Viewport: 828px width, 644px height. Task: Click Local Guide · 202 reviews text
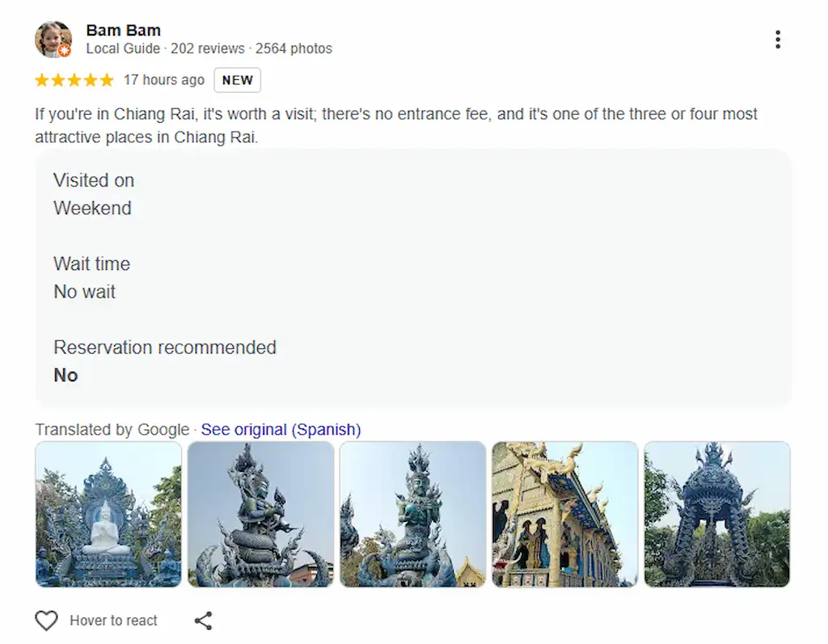tap(165, 48)
